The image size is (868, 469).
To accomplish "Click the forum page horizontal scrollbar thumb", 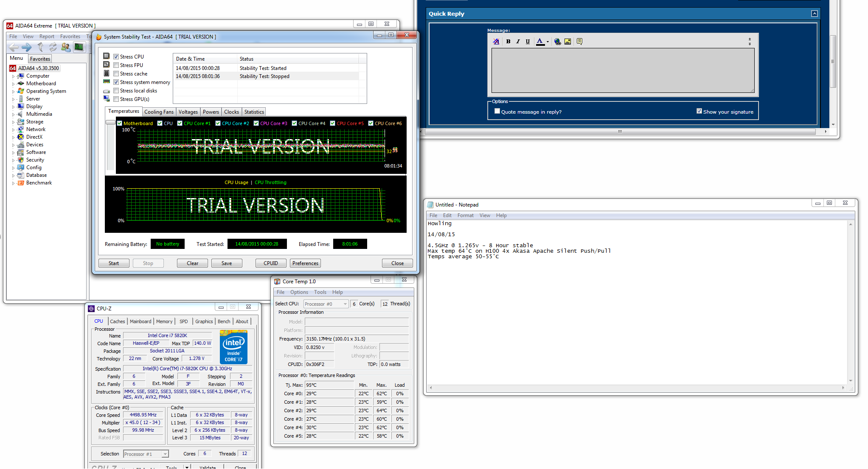I will 620,131.
